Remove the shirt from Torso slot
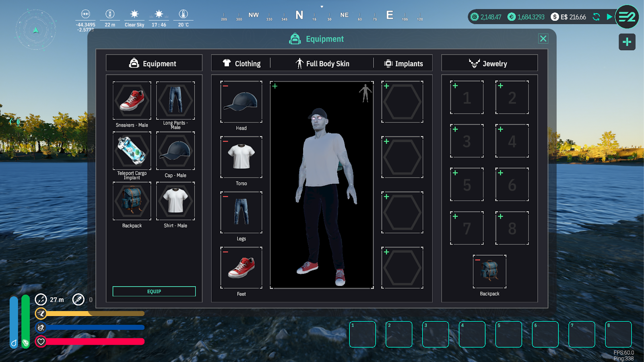 point(226,141)
